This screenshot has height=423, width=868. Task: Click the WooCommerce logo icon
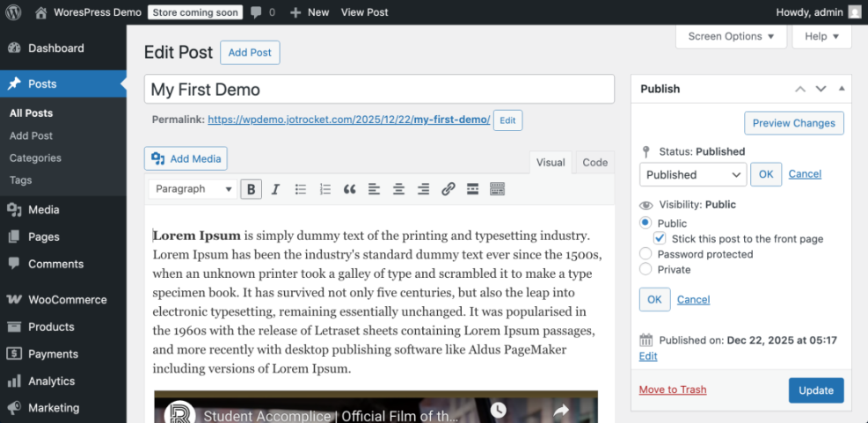click(14, 300)
